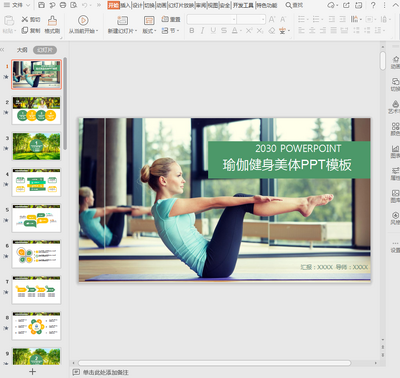Click the clear formatting eraser icon

(272, 31)
